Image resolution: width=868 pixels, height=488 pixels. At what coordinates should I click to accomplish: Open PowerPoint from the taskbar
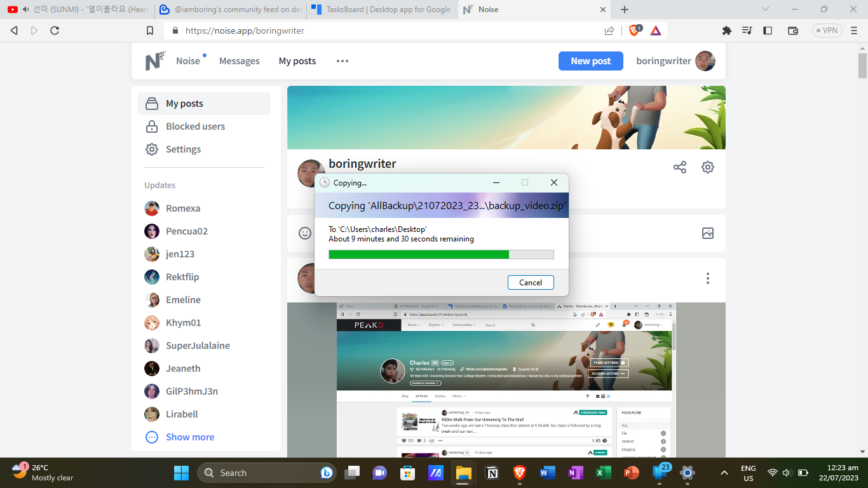[x=630, y=473]
